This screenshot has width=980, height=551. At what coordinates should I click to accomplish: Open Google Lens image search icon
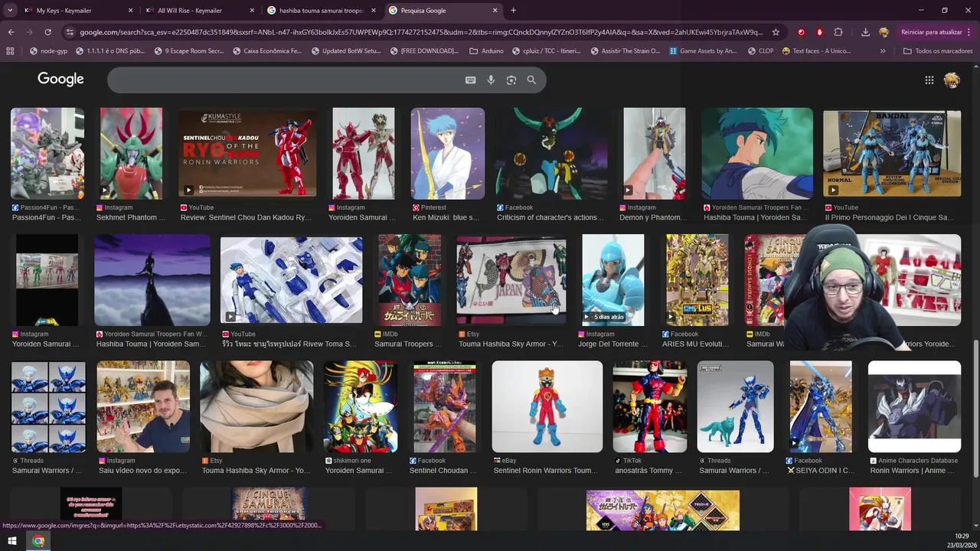pyautogui.click(x=511, y=80)
